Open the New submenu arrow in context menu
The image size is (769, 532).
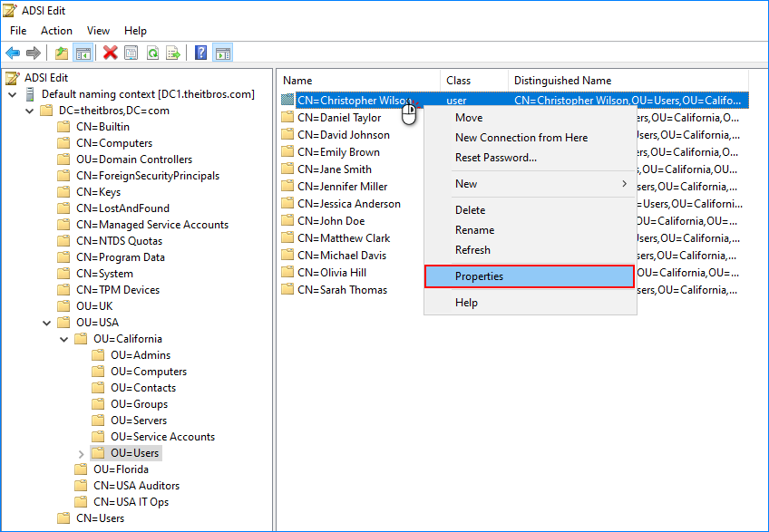click(624, 183)
